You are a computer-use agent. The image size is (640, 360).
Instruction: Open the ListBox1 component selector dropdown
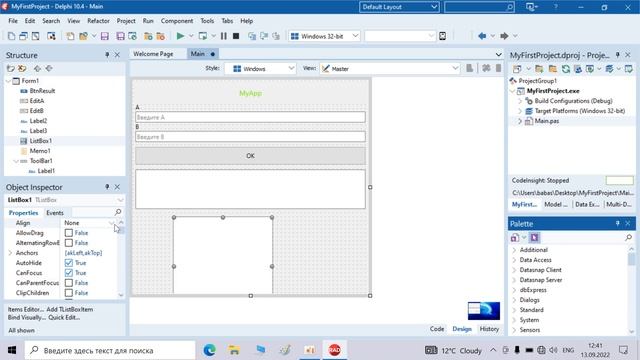click(x=120, y=200)
